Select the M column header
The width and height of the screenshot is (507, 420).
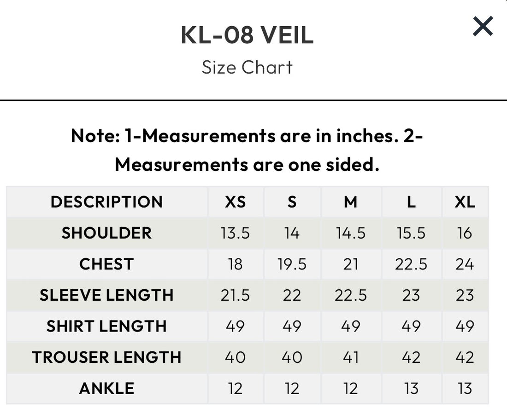(x=351, y=202)
